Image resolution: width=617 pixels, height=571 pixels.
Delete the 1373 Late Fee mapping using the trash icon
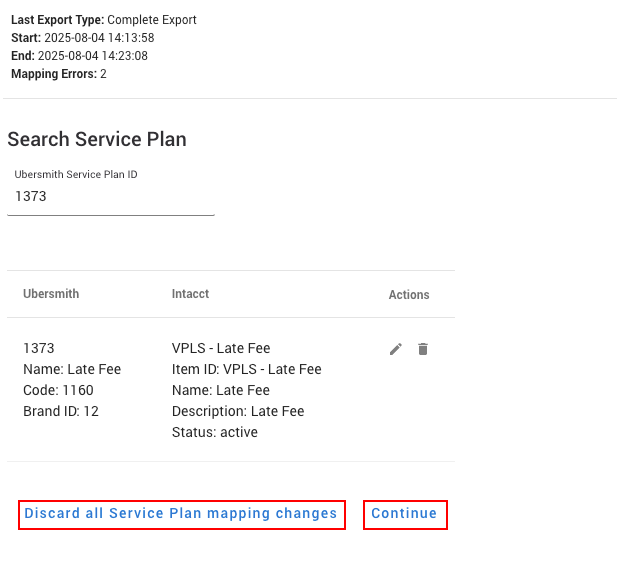423,349
